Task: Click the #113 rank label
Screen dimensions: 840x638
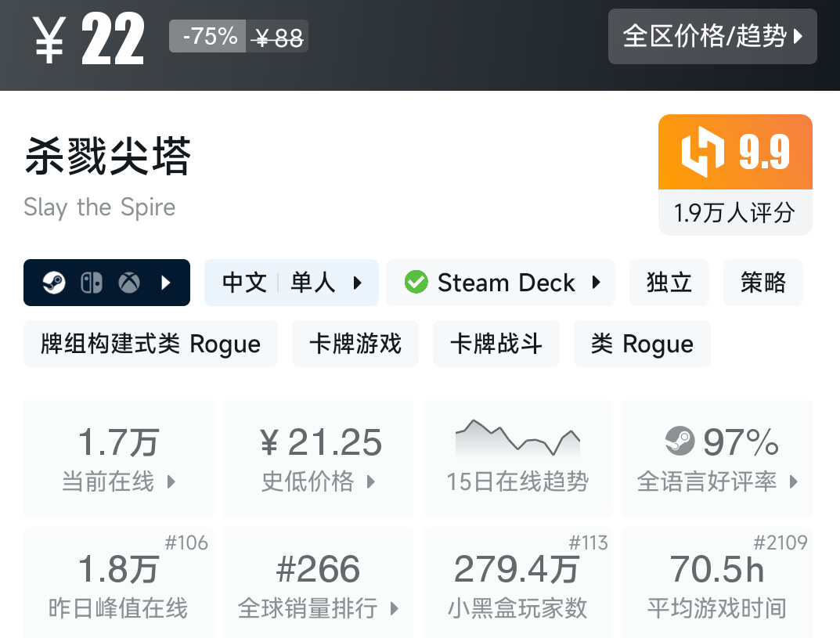Action: 588,542
